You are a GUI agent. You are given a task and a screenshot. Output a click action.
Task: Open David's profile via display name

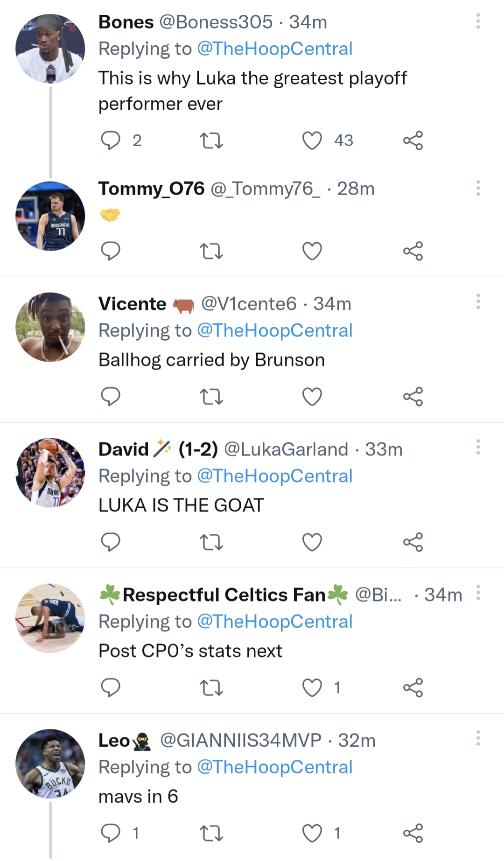[x=124, y=449]
